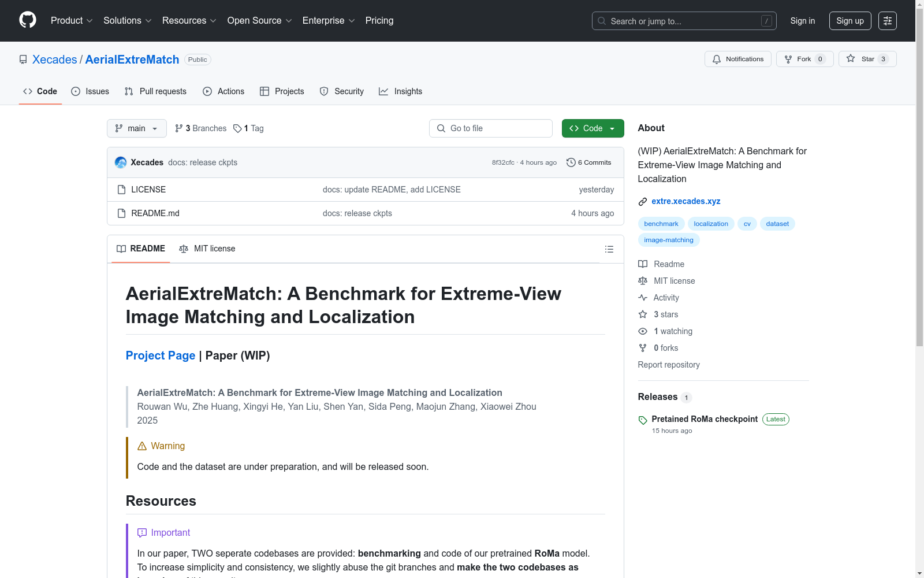Click the fork icon beside 0 forks
The height and width of the screenshot is (578, 924).
[x=643, y=348]
